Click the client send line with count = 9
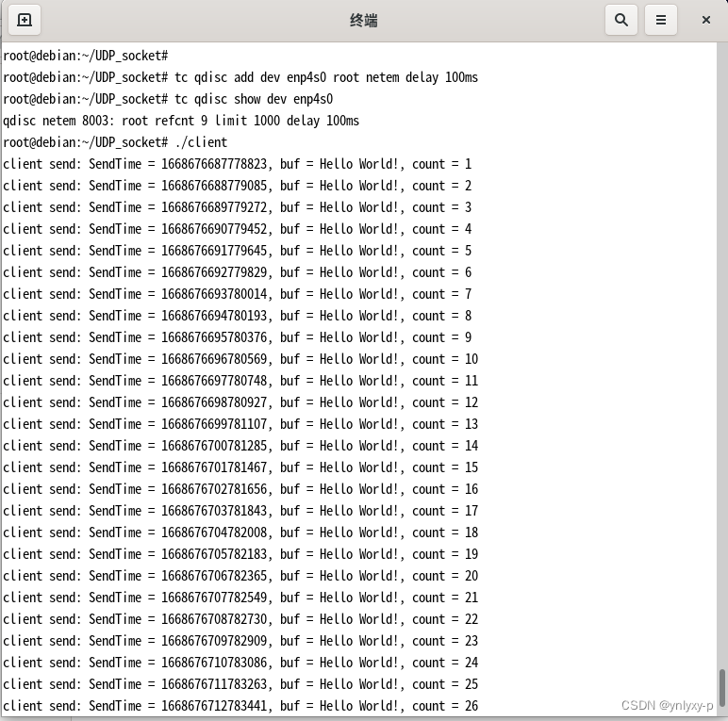Image resolution: width=728 pixels, height=721 pixels. pos(238,337)
